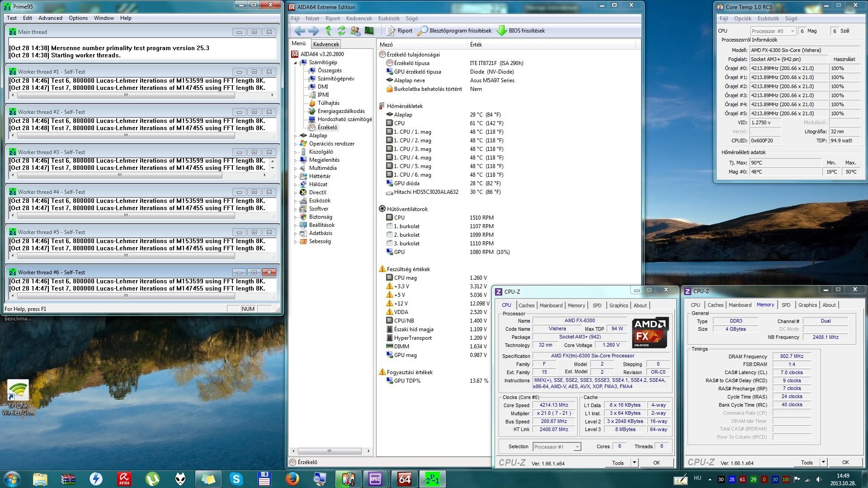Select Túlhajtás in the AIDA64 tree
868x488 pixels.
coord(328,103)
